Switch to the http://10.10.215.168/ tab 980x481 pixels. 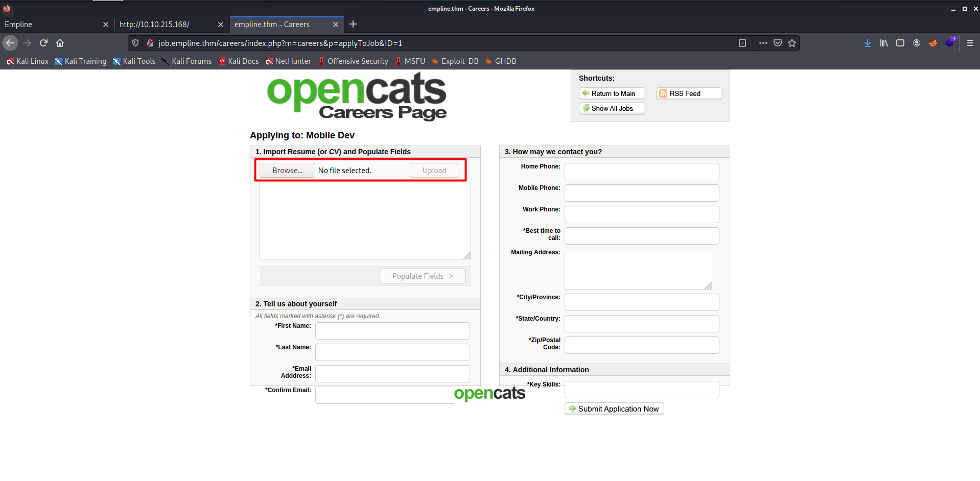click(x=164, y=25)
